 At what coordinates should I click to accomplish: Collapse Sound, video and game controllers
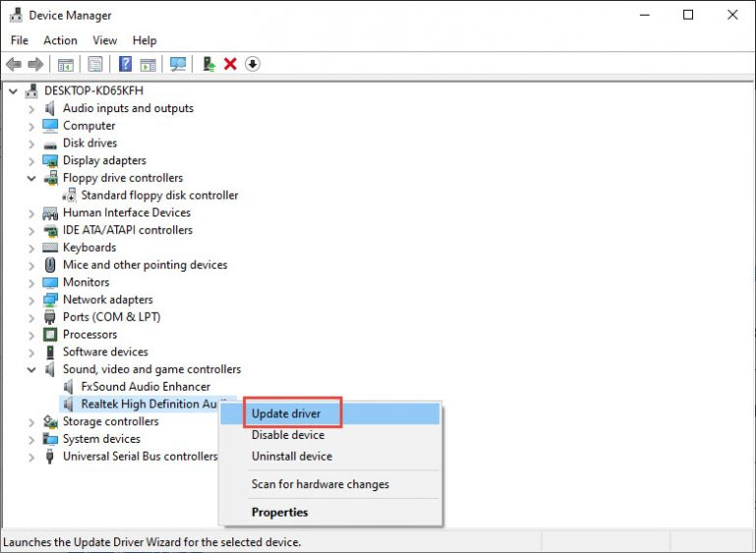[x=31, y=370]
